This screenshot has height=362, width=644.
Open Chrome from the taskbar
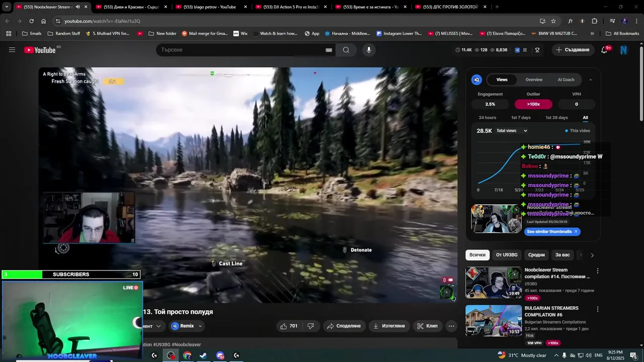coord(187,355)
